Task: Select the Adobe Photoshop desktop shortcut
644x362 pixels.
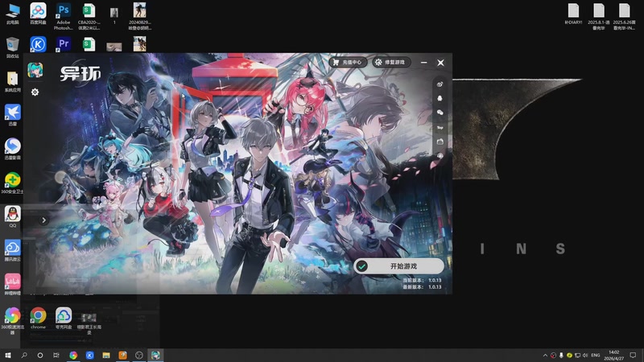Action: tap(64, 16)
